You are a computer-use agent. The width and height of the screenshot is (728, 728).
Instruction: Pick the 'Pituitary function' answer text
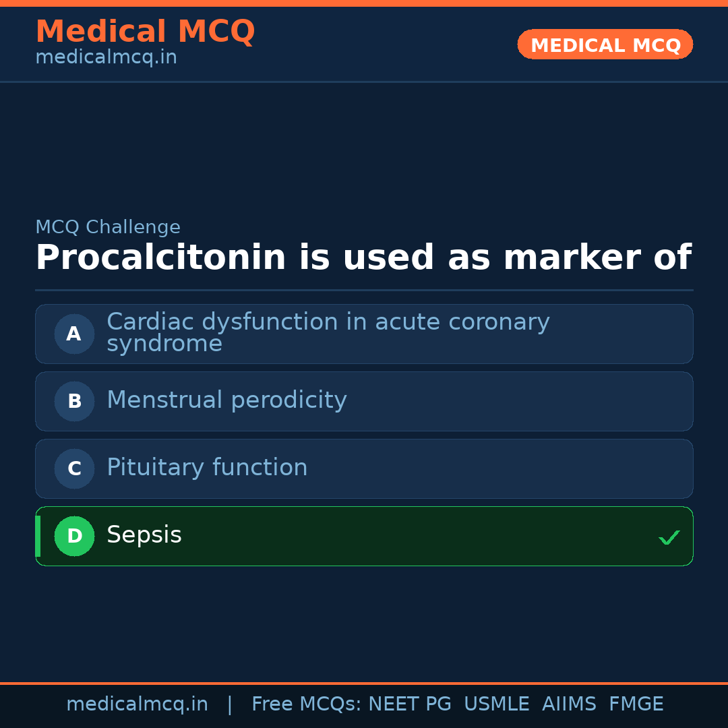207,468
